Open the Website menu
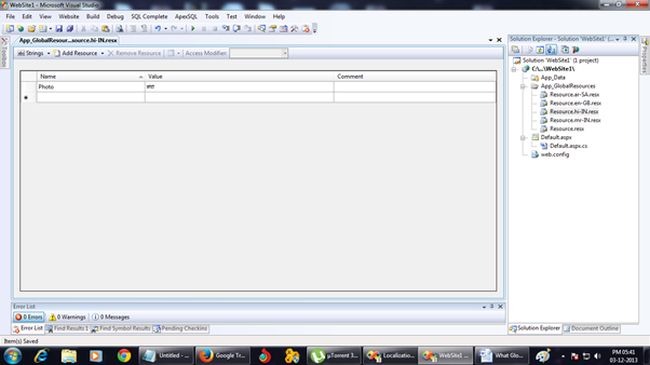The image size is (650, 365). (69, 17)
